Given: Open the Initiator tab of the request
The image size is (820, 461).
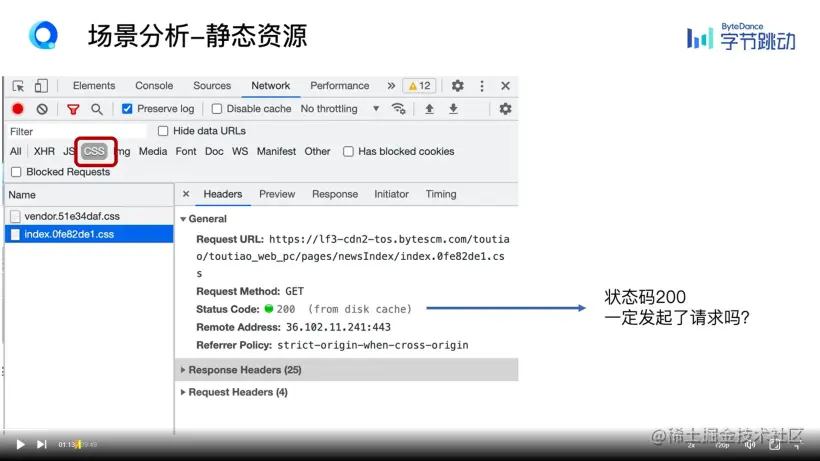Looking at the screenshot, I should click(391, 194).
